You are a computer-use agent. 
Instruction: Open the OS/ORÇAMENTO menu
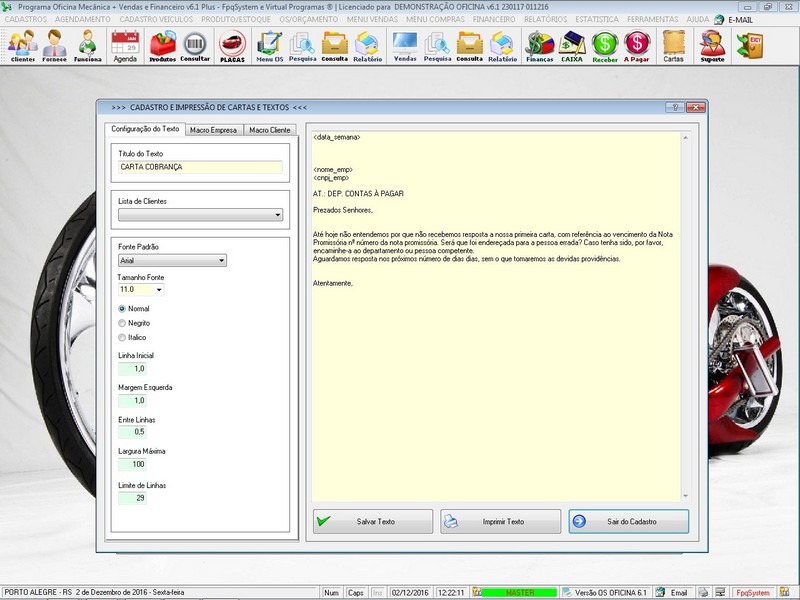[309, 19]
